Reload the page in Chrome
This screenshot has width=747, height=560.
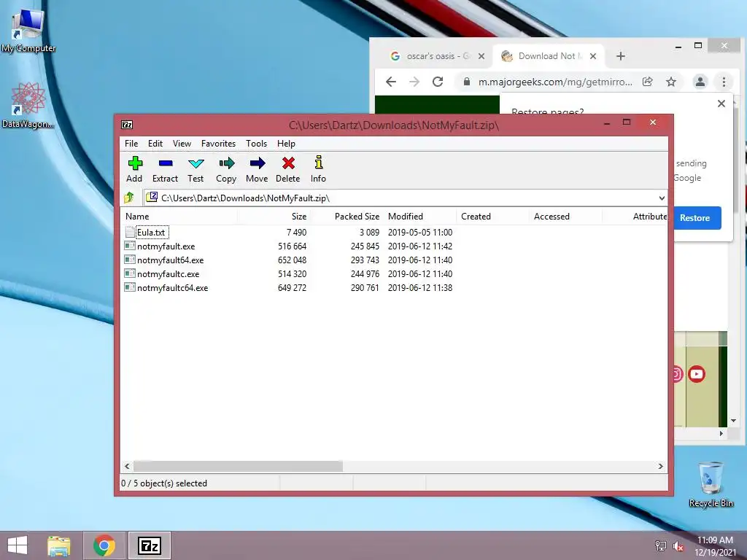(x=438, y=82)
